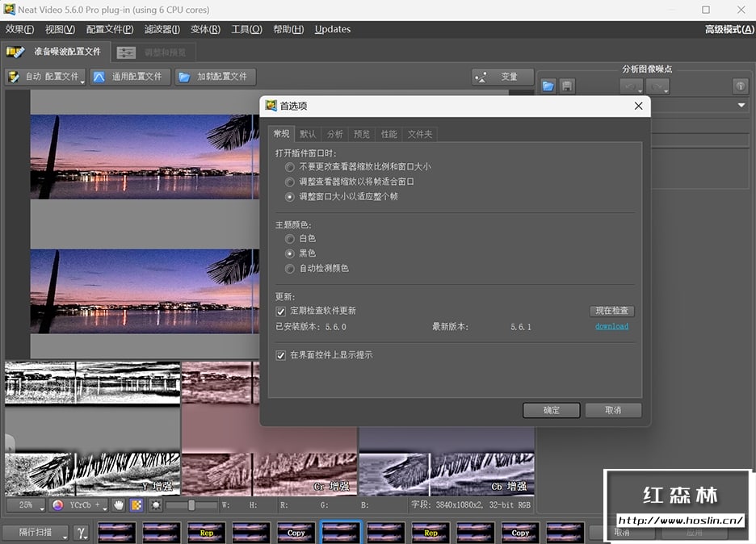Click the brightness slider handle
This screenshot has height=544, width=756.
pos(191,505)
